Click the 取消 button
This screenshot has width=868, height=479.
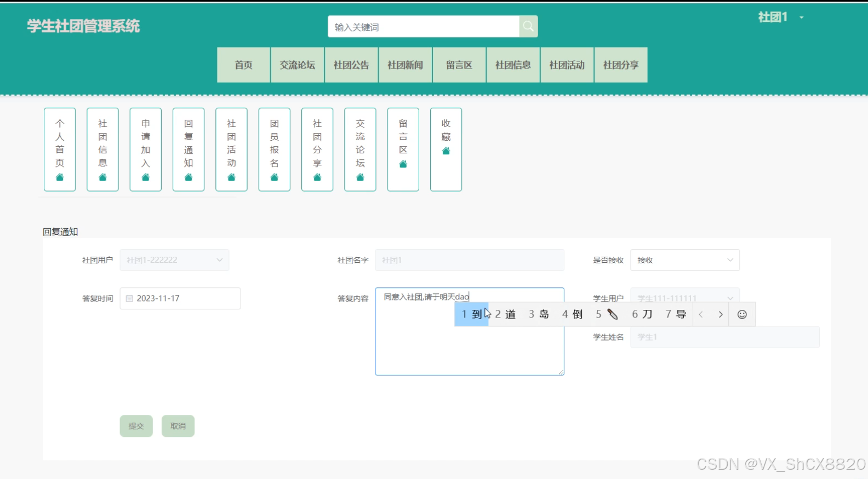[178, 426]
